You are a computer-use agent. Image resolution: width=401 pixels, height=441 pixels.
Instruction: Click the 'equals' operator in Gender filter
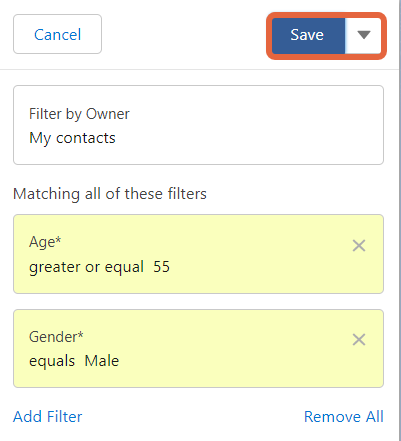(52, 361)
